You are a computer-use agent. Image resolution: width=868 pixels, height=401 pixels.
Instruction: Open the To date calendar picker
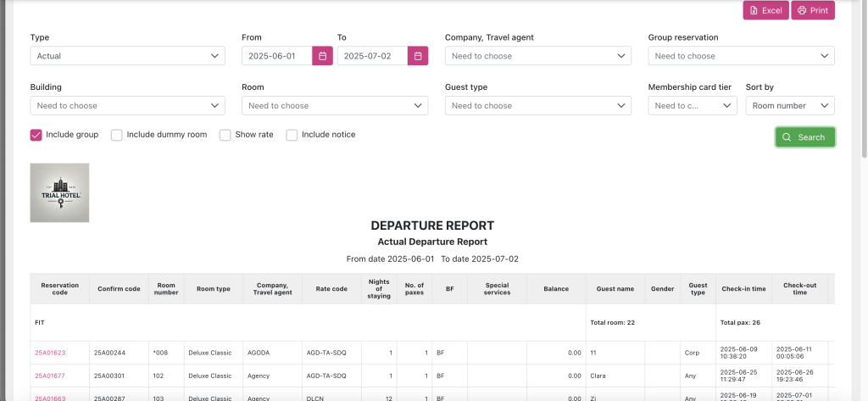(x=417, y=56)
